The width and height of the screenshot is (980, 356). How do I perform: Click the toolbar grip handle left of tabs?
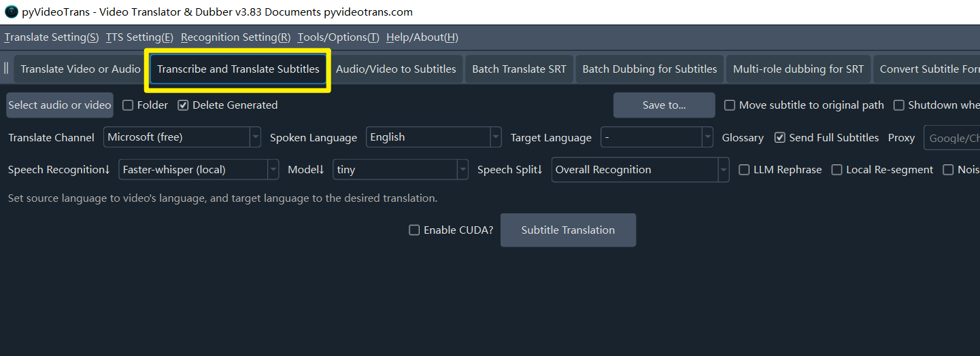[6, 69]
